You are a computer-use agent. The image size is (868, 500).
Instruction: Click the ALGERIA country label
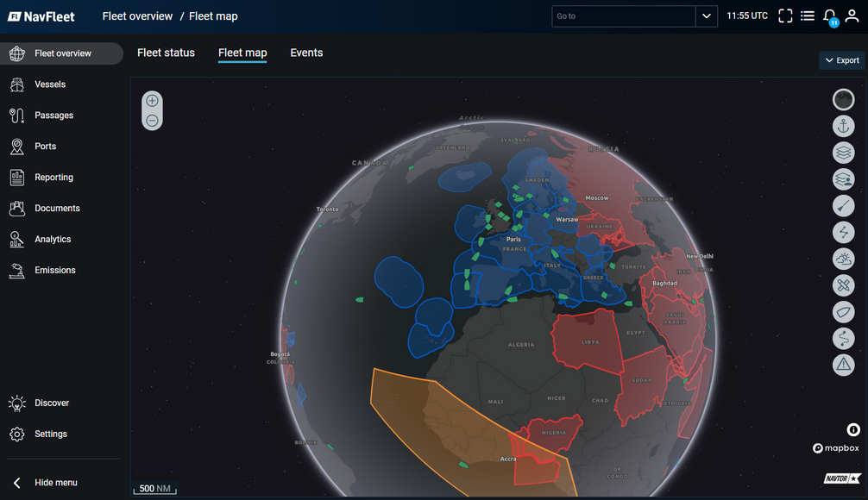click(x=521, y=345)
